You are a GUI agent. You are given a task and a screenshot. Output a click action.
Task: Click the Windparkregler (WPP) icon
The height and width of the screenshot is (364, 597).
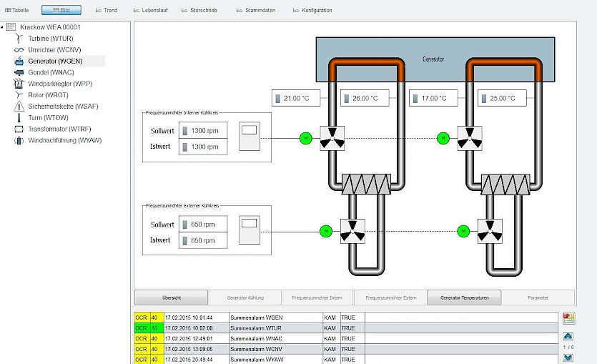(x=19, y=84)
